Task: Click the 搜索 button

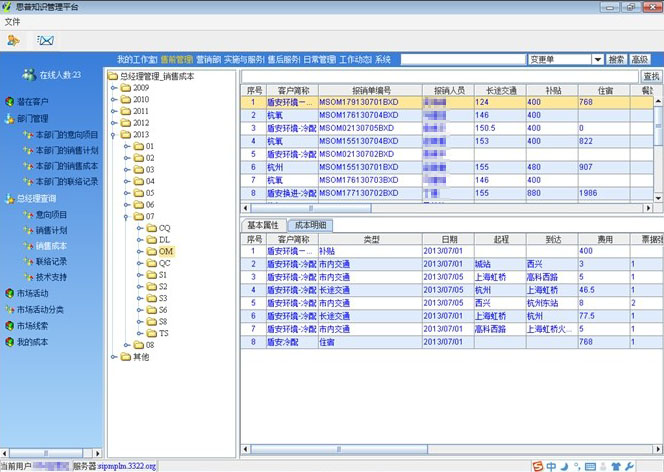Action: tap(616, 60)
